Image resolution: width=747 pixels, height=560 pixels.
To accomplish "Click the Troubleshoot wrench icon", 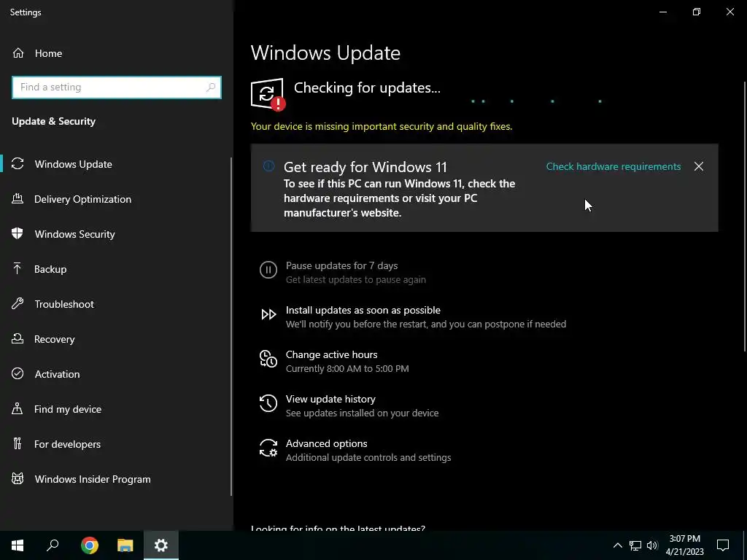I will (18, 304).
